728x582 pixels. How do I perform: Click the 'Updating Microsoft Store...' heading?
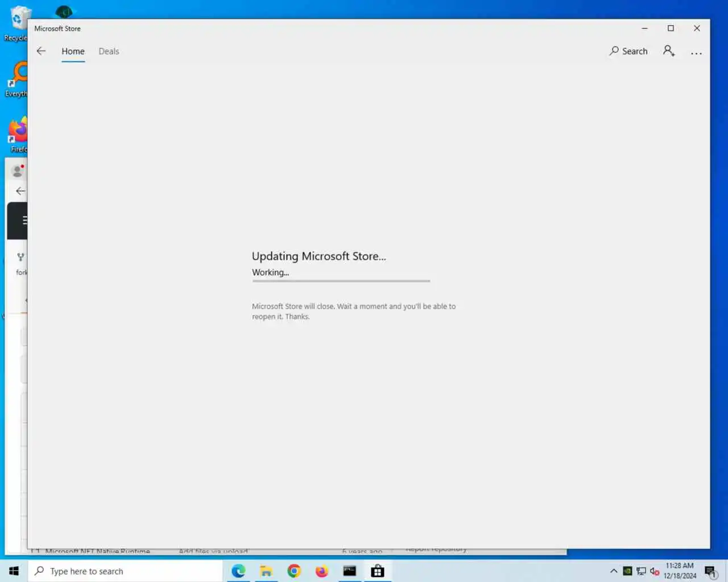[318, 256]
